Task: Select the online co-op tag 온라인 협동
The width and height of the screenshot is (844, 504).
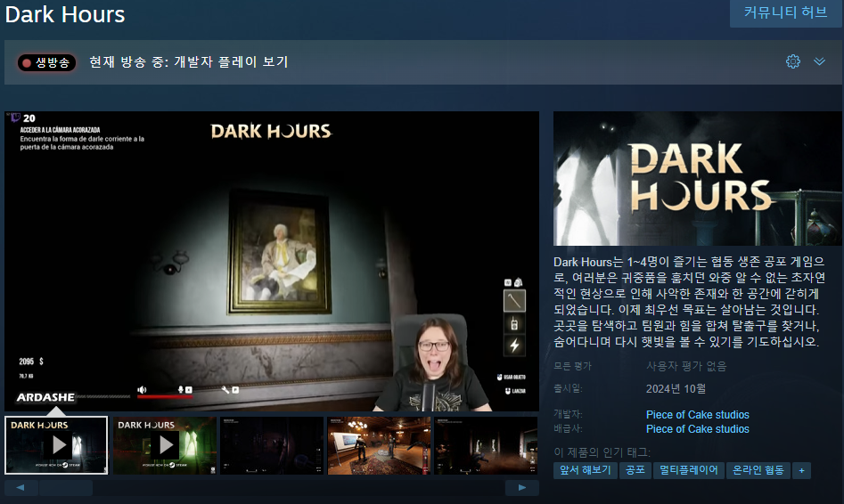Action: click(758, 470)
